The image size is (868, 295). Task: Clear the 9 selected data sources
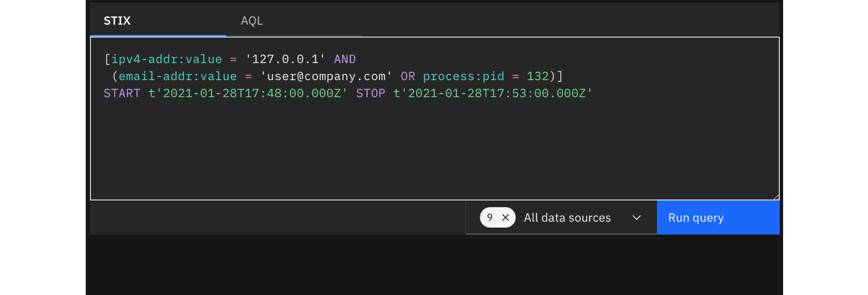coord(506,217)
